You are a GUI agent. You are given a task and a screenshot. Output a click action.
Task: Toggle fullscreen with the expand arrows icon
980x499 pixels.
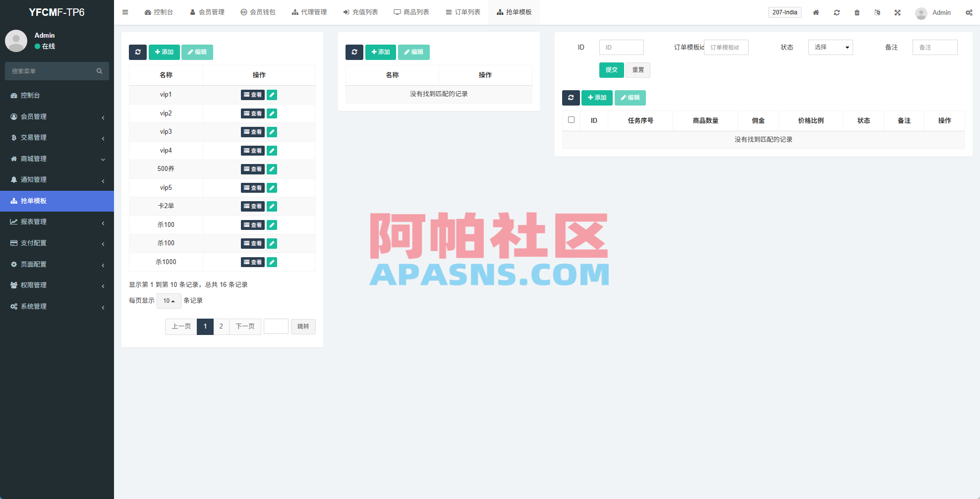coord(898,12)
